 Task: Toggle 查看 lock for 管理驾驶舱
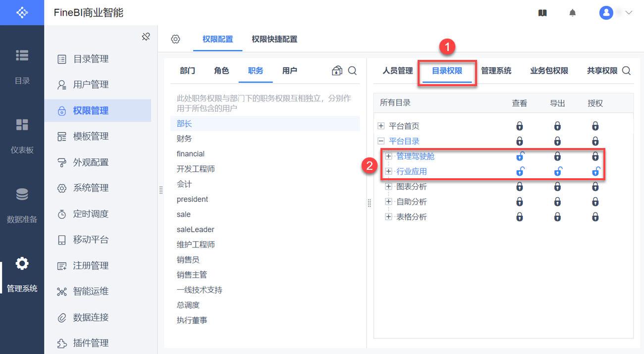click(520, 156)
